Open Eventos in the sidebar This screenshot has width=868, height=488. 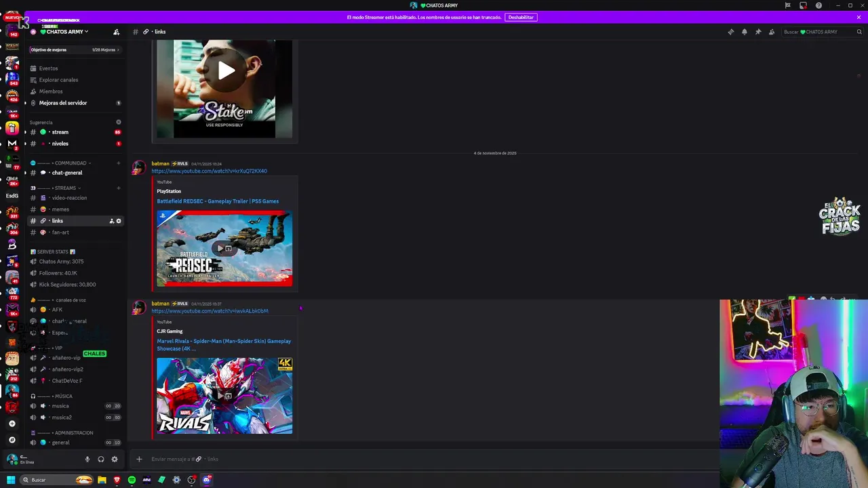(x=48, y=68)
